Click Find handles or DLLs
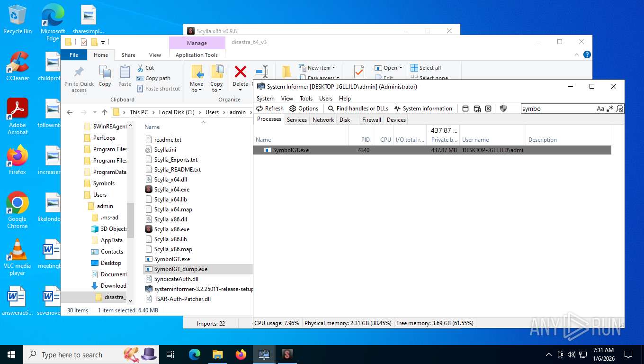Image resolution: width=644 pixels, height=364 pixels. 358,109
